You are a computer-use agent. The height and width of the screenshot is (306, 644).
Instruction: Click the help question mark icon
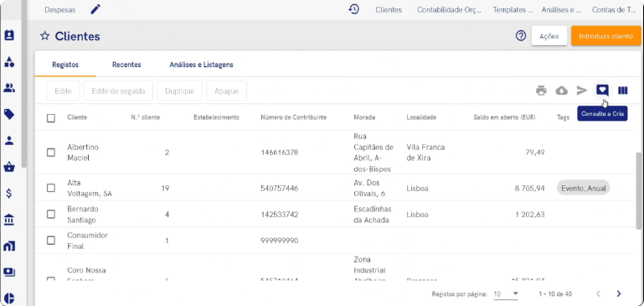click(521, 36)
